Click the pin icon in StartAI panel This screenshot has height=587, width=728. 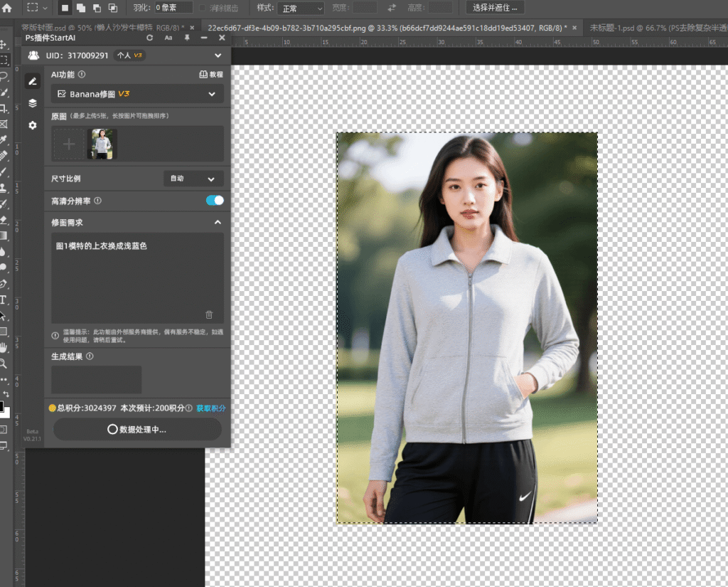187,38
